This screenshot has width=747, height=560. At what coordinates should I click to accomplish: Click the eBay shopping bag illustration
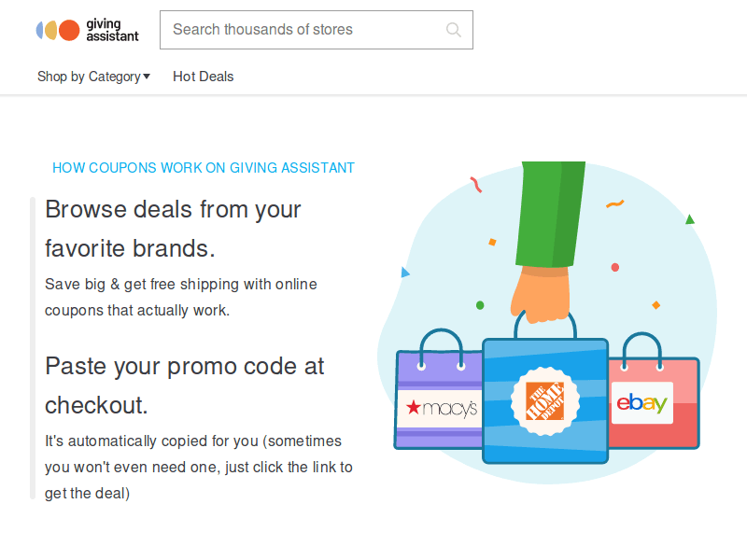click(654, 401)
